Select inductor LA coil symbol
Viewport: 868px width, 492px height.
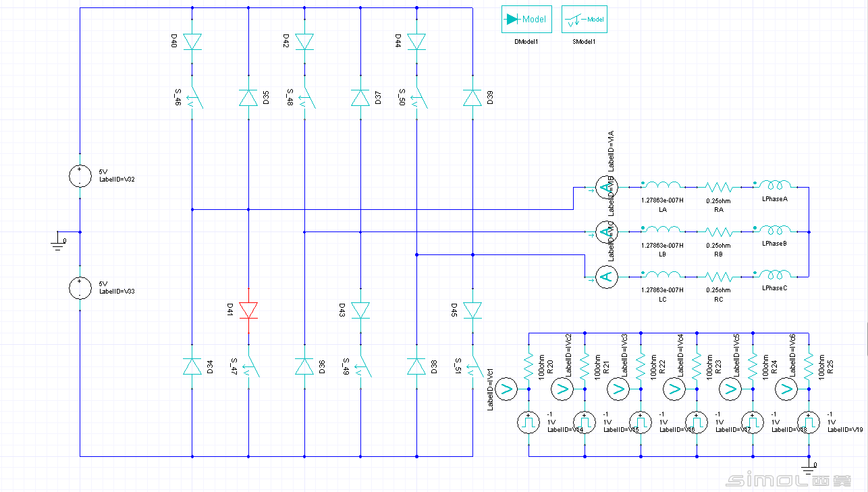point(662,185)
